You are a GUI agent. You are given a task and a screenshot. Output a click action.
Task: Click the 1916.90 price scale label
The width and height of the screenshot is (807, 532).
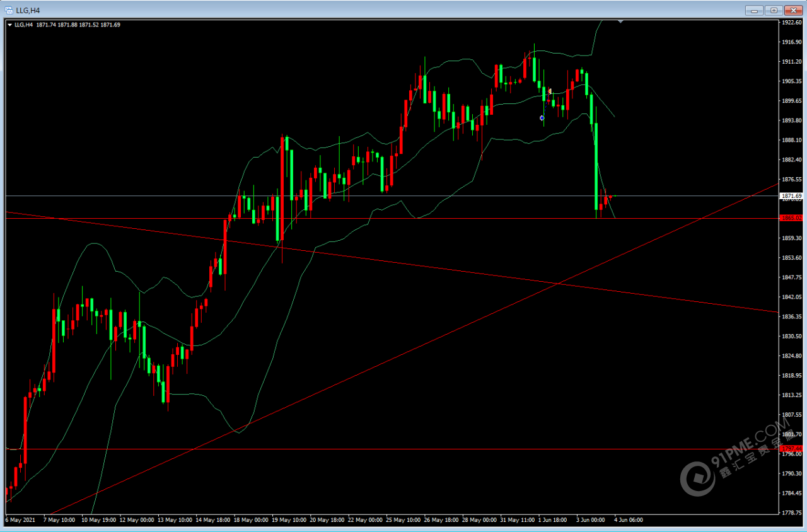point(791,42)
